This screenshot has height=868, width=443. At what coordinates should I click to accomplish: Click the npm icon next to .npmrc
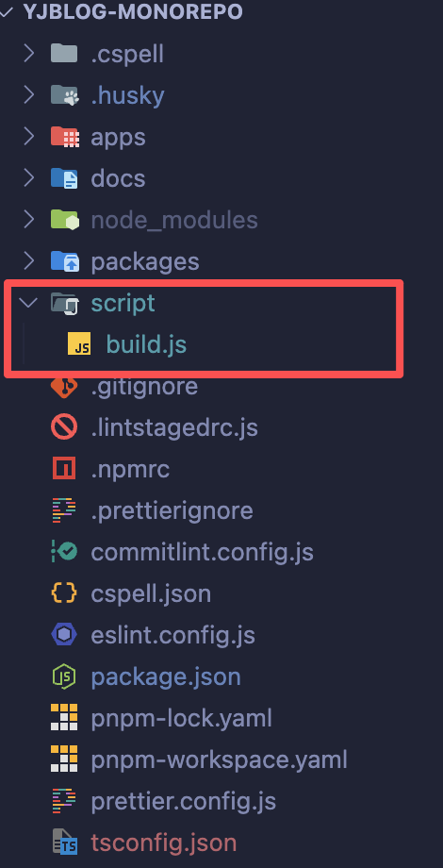63,469
